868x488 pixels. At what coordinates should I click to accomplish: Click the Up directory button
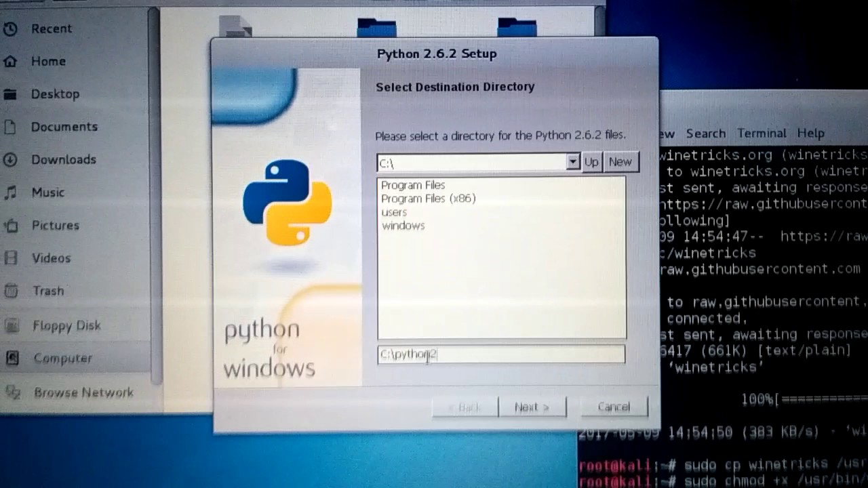(x=591, y=162)
